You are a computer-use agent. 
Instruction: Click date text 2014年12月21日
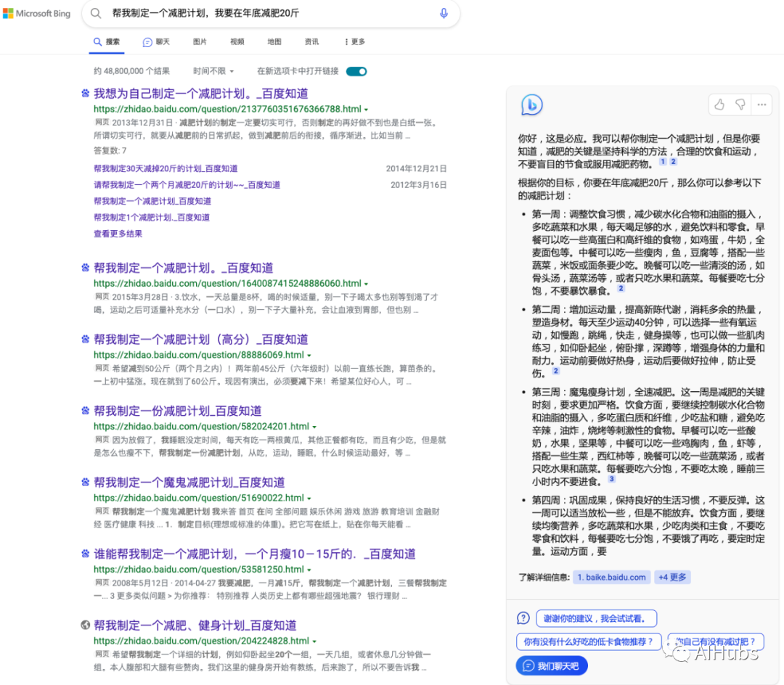[416, 169]
